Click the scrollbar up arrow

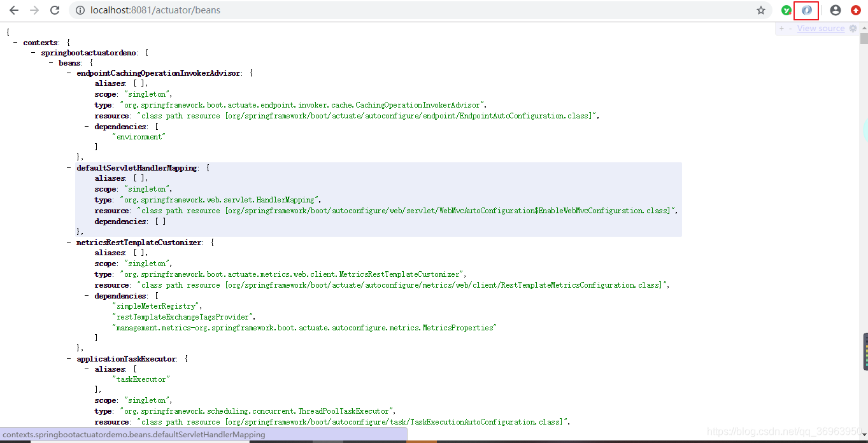(x=863, y=27)
